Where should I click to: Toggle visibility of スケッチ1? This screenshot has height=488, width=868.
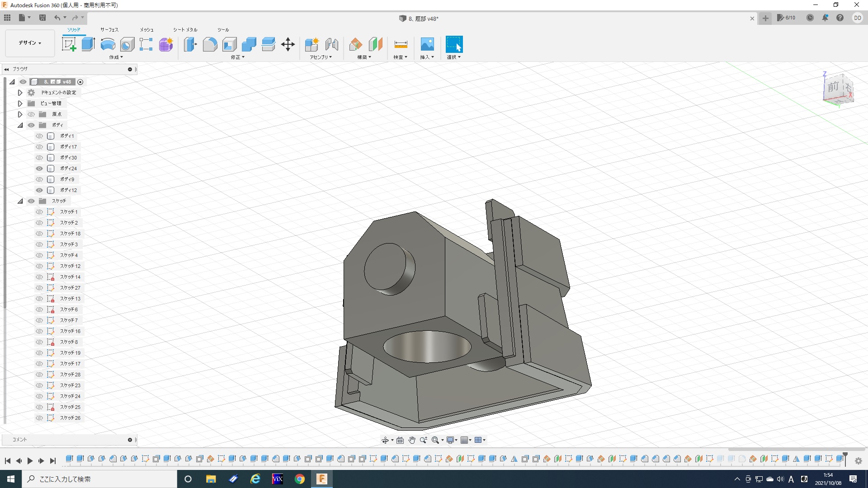point(39,212)
